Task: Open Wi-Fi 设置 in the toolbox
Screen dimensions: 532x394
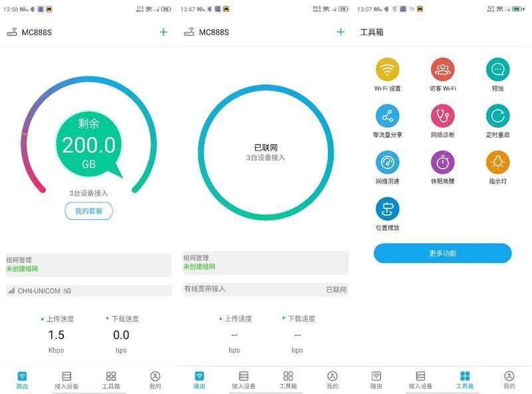Action: pyautogui.click(x=387, y=69)
